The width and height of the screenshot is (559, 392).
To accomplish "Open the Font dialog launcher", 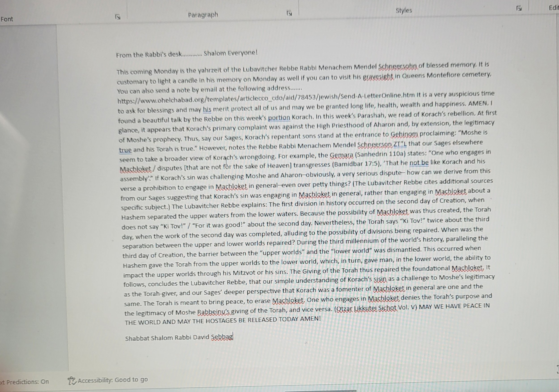I will click(x=118, y=17).
